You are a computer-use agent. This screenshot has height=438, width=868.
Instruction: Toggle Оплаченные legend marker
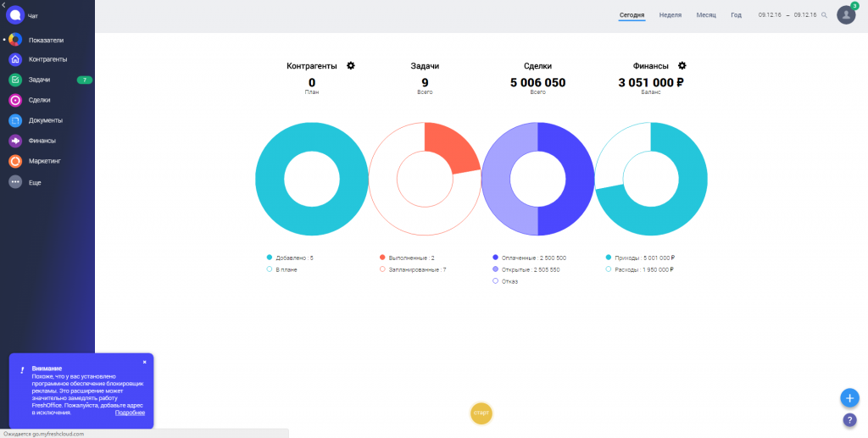495,258
